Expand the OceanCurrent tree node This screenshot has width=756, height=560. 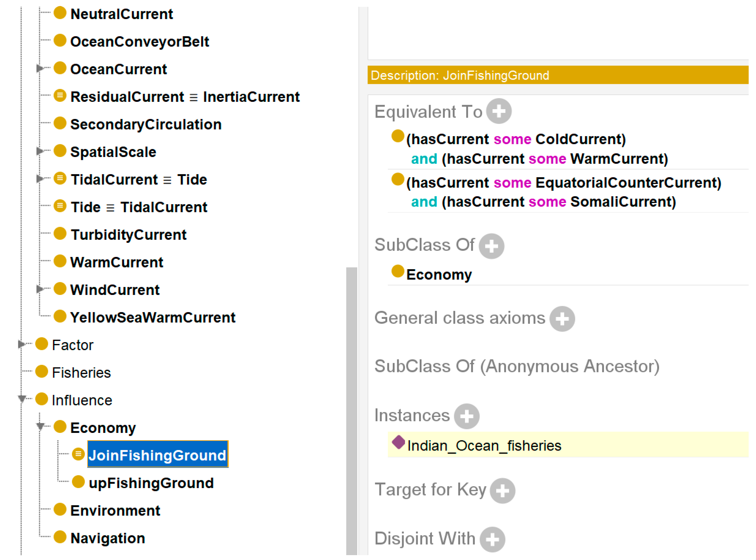coord(40,68)
